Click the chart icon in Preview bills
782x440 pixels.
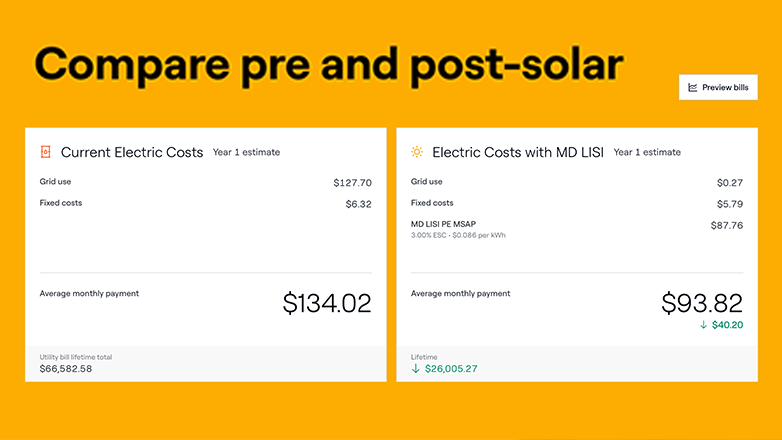tap(692, 88)
